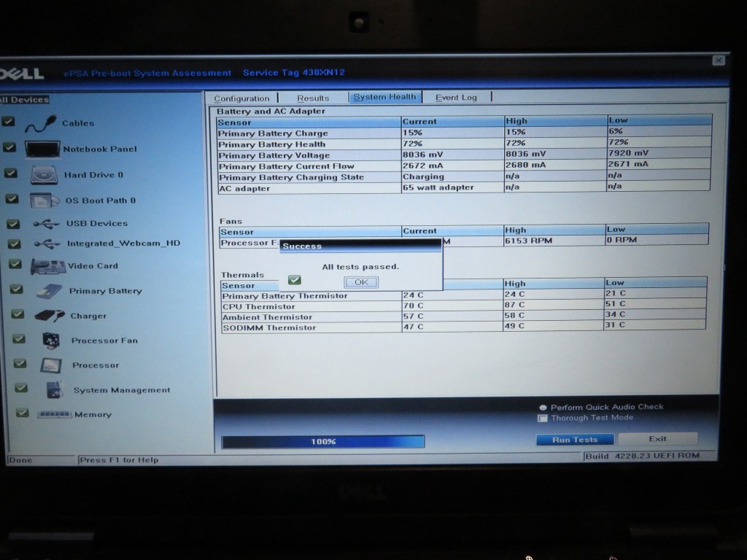Click the Ambient Thermistor row
This screenshot has height=560, width=747.
(x=463, y=316)
